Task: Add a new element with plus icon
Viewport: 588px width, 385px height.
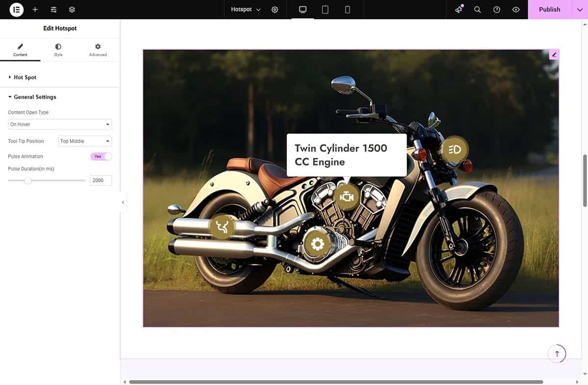Action: pyautogui.click(x=35, y=9)
